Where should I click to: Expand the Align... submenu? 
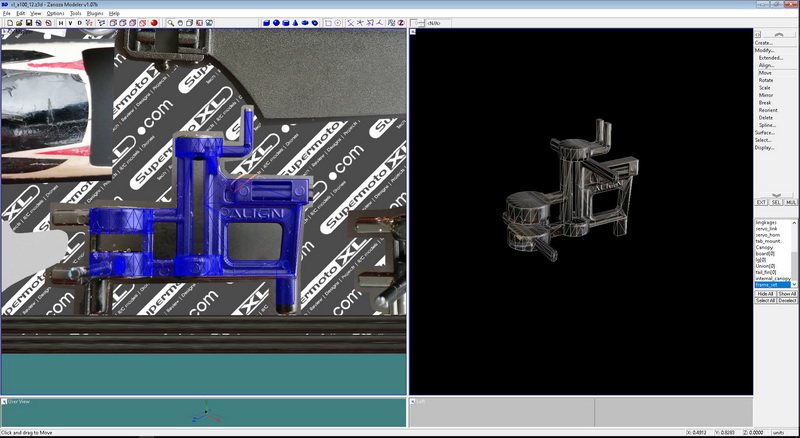click(766, 65)
